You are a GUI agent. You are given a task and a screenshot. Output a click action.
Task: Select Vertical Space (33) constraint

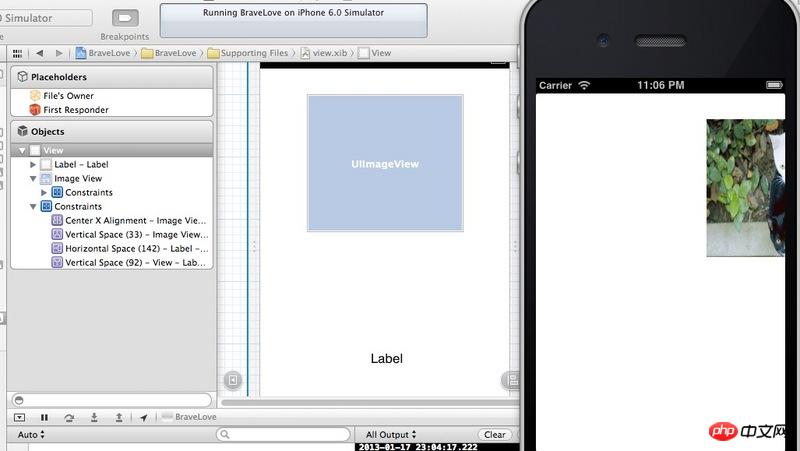(137, 235)
